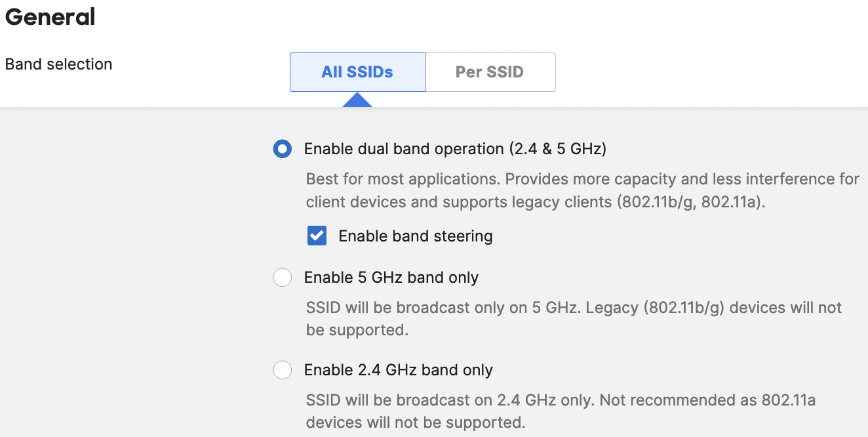Click the "Enable 5 GHz band only" label
Viewport: 868px width, 437px height.
pyautogui.click(x=391, y=278)
